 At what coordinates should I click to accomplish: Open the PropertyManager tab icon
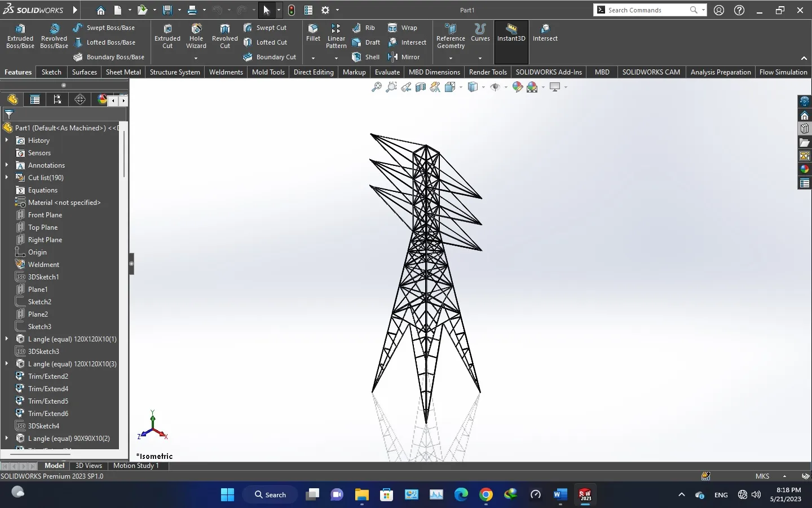pyautogui.click(x=35, y=100)
